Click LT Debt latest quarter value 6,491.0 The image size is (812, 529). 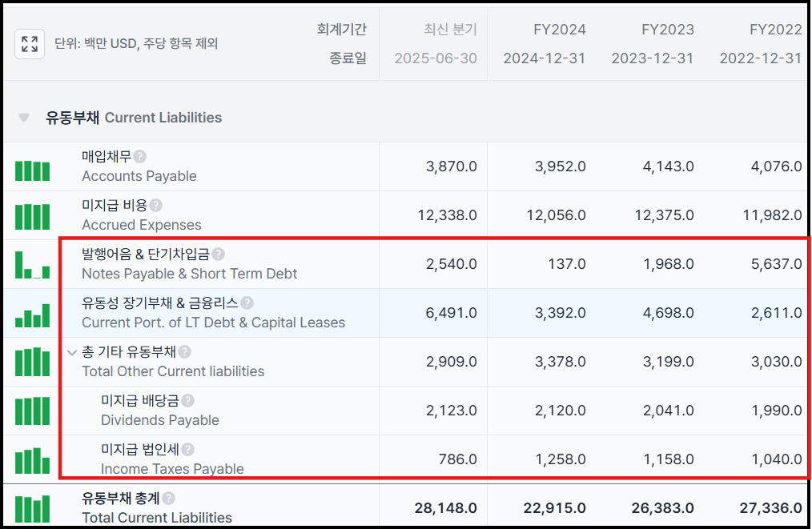(x=451, y=313)
